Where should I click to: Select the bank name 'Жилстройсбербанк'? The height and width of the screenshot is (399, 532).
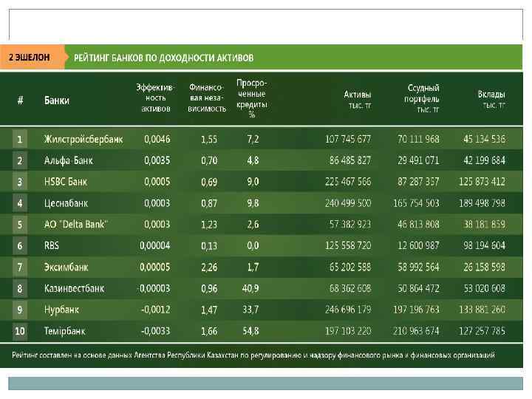83,140
